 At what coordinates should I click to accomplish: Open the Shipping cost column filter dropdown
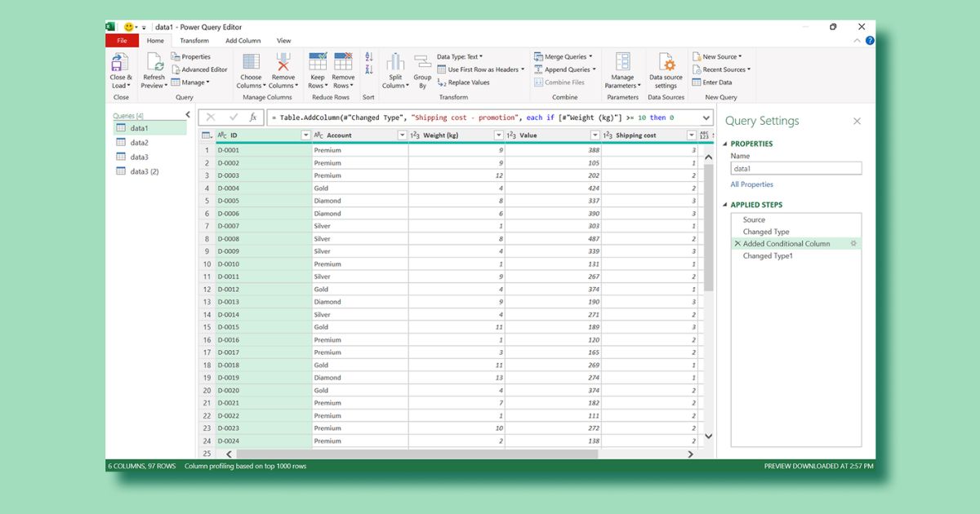click(x=692, y=135)
